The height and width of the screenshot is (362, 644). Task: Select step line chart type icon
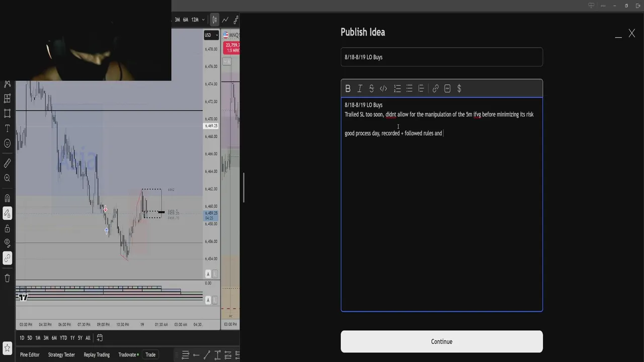tap(236, 20)
